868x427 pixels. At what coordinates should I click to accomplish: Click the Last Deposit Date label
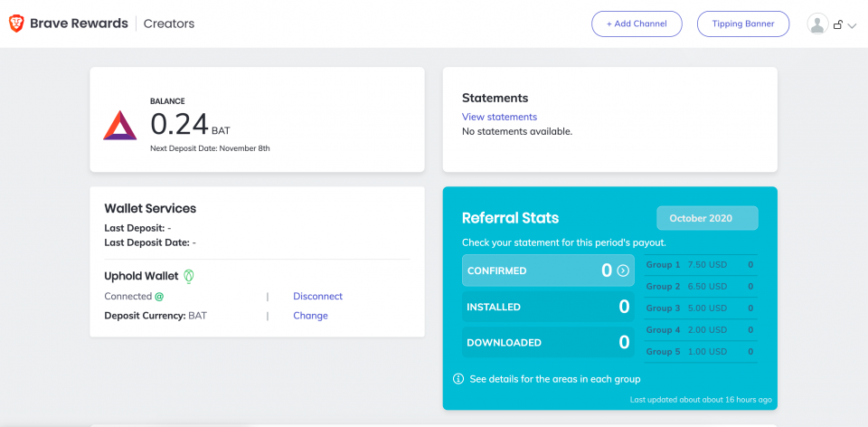[146, 242]
